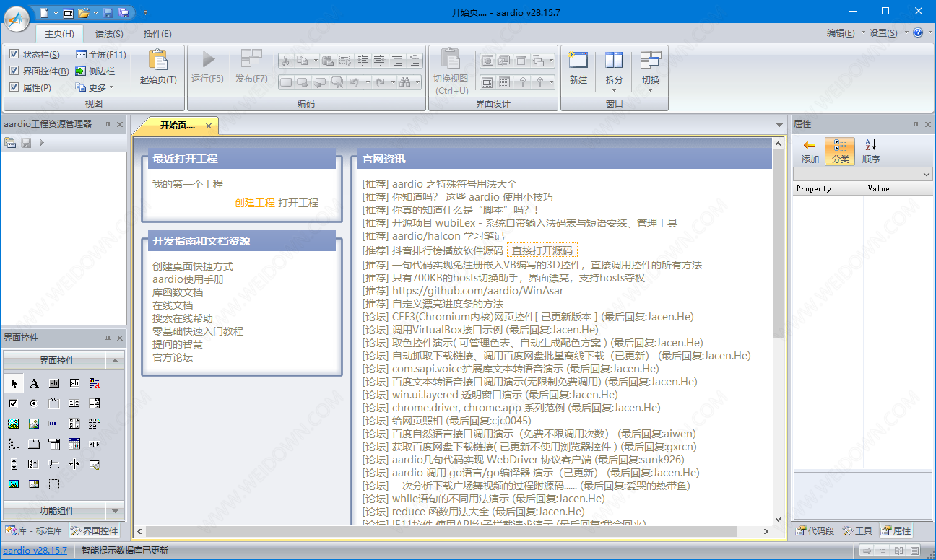This screenshot has height=560, width=936.
Task: Uncheck the 状态栏(S) checkbox
Action: click(14, 54)
